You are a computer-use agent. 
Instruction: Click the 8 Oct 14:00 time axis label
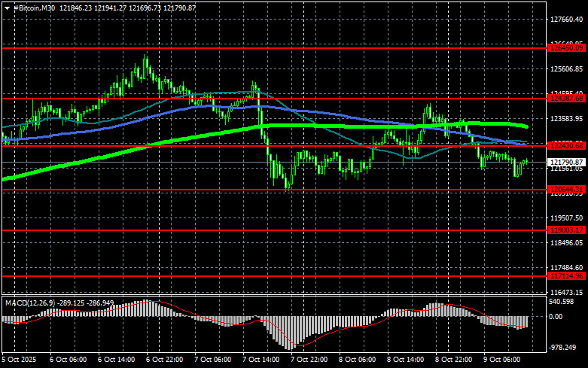coord(405,360)
